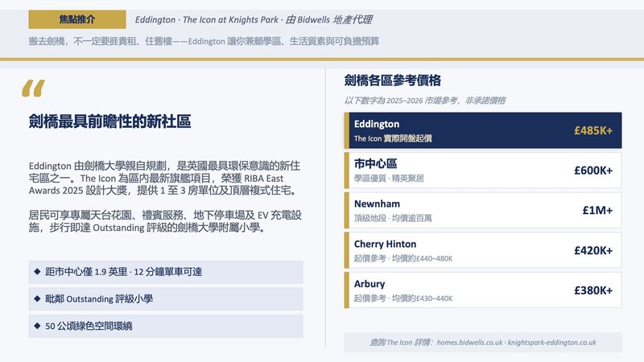Click the 學區優質 · 精英聚居 subtitle
Viewport: 644px width, 362px height.
(389, 178)
